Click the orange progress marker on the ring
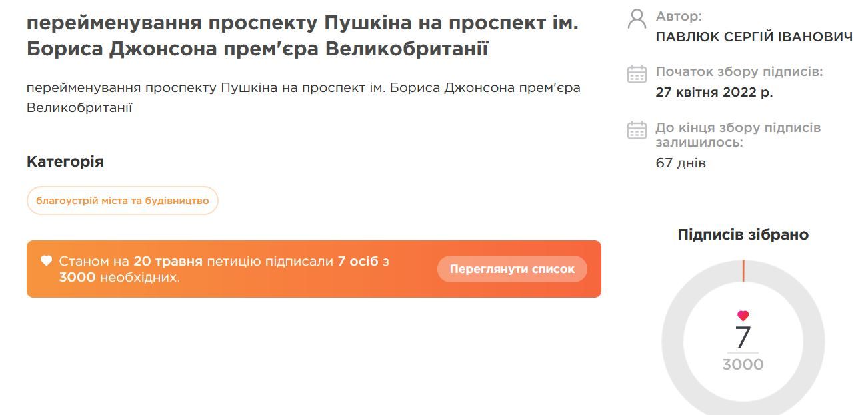868x415 pixels. click(x=743, y=271)
